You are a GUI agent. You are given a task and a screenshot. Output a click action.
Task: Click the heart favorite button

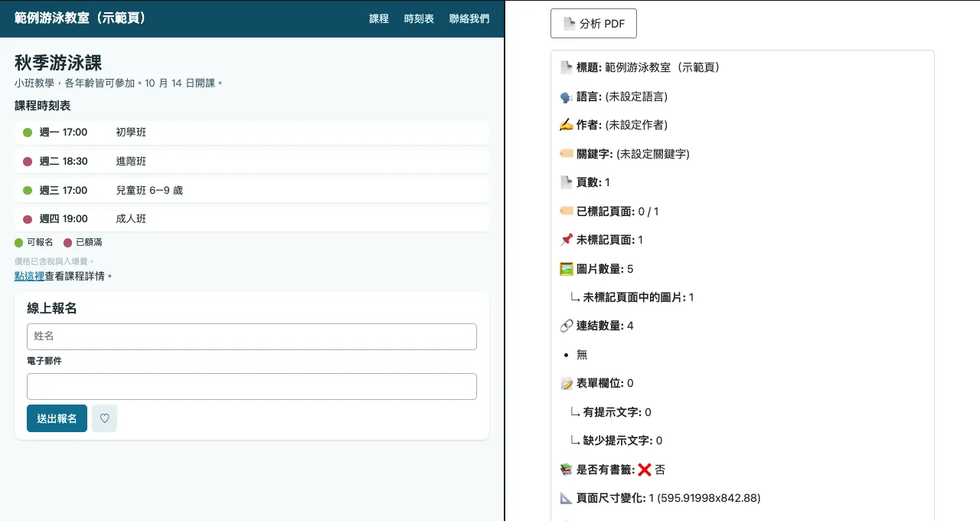105,418
